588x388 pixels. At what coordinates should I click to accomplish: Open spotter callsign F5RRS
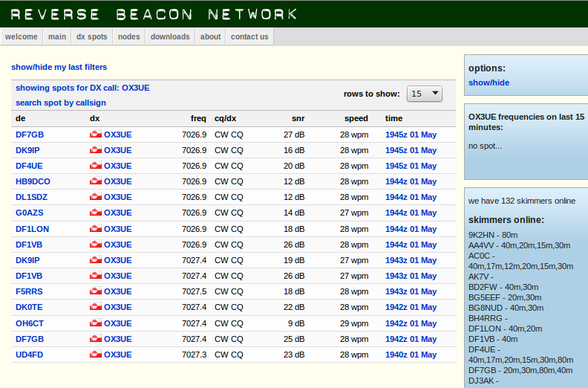29,291
